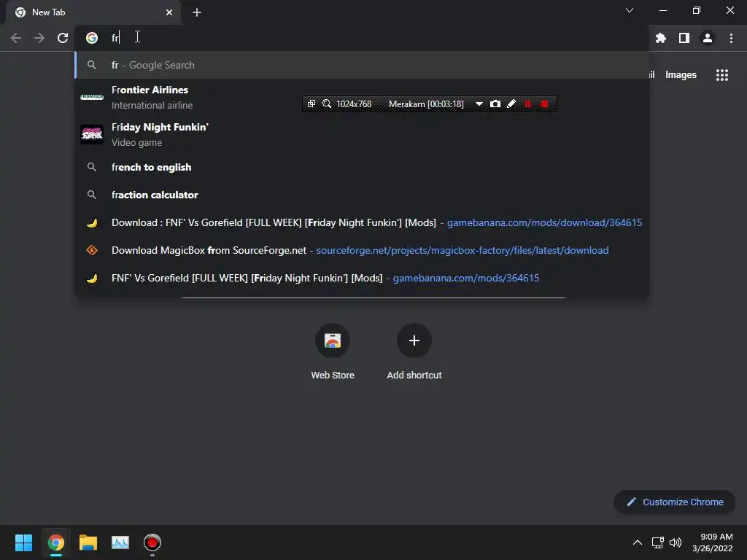Screen dimensions: 747x560
Task: Show hidden system tray icons
Action: (638, 542)
